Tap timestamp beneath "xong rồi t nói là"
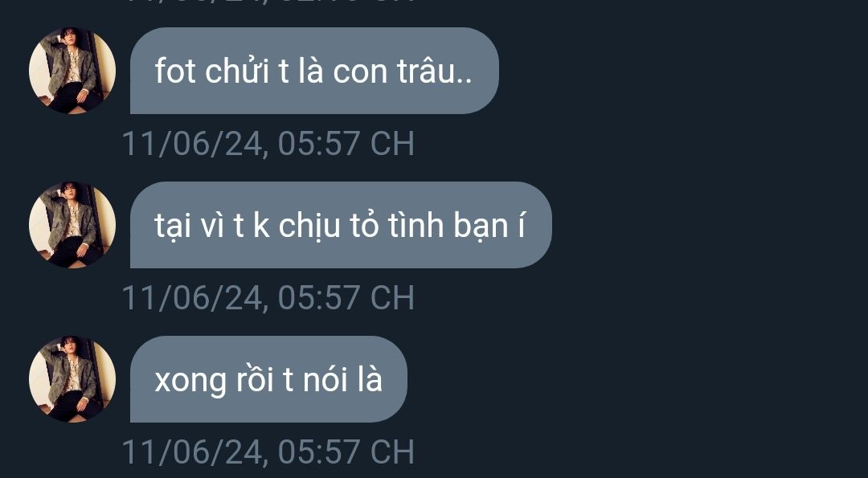This screenshot has width=868, height=478. point(268,452)
